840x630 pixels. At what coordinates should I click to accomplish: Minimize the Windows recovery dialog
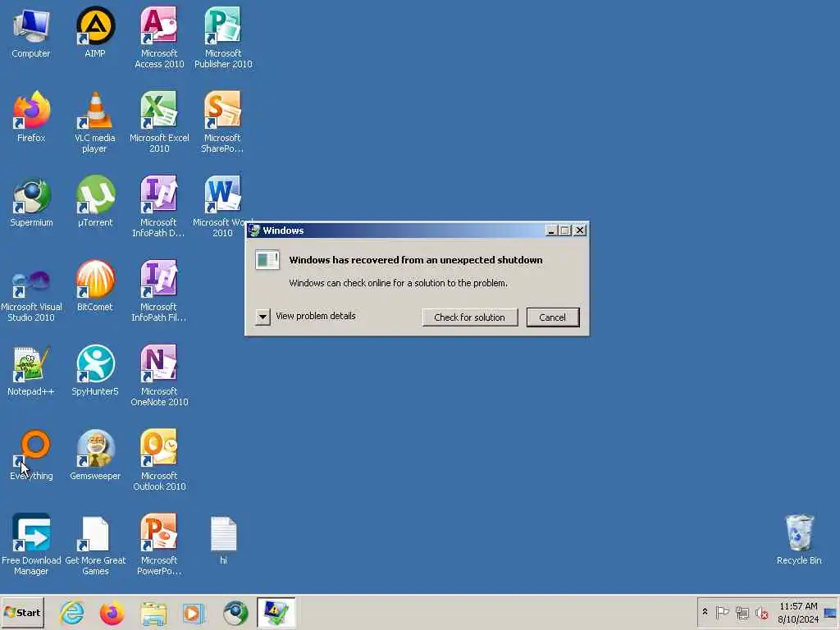(550, 231)
